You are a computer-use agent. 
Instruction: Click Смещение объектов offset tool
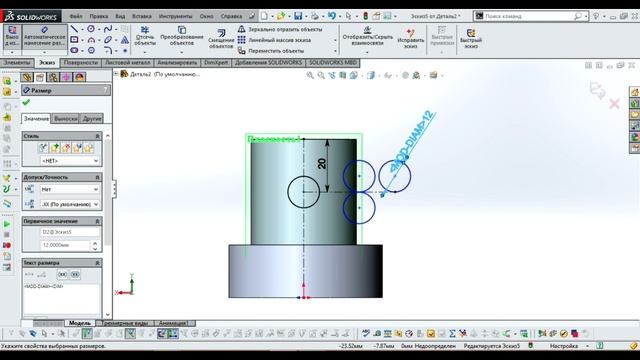[x=221, y=39]
